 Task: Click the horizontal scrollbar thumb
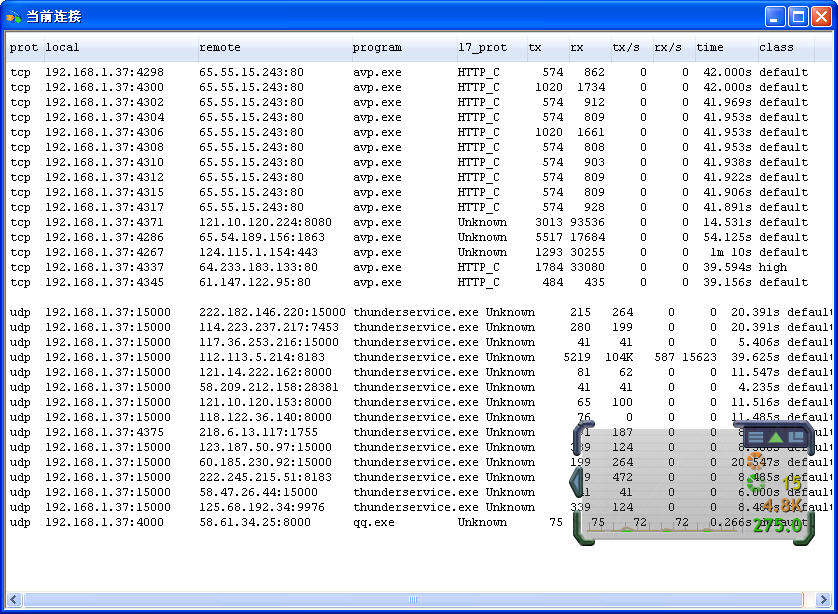pos(413,599)
